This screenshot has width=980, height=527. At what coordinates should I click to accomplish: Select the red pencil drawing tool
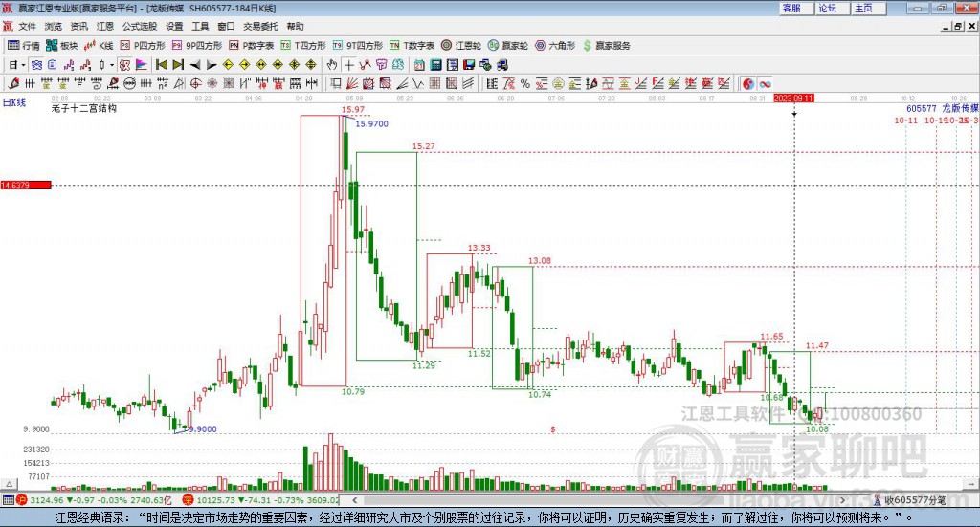(x=13, y=83)
